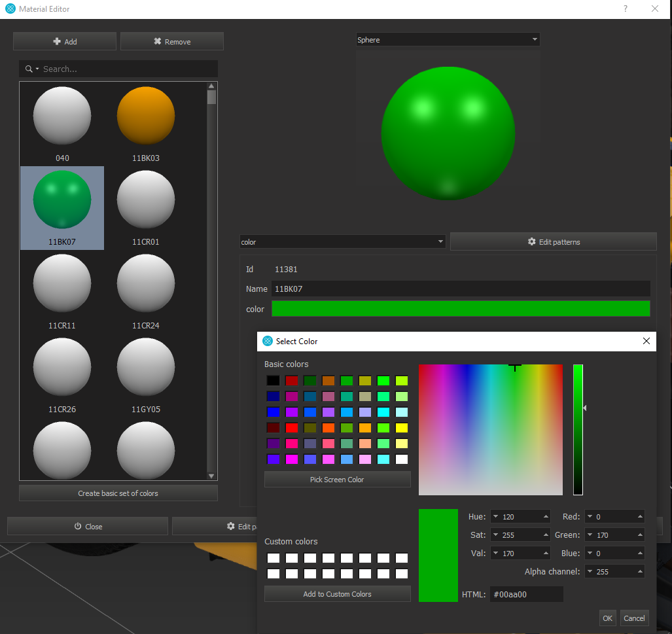The width and height of the screenshot is (672, 634).
Task: Click the brightness value slider strip
Action: click(578, 429)
